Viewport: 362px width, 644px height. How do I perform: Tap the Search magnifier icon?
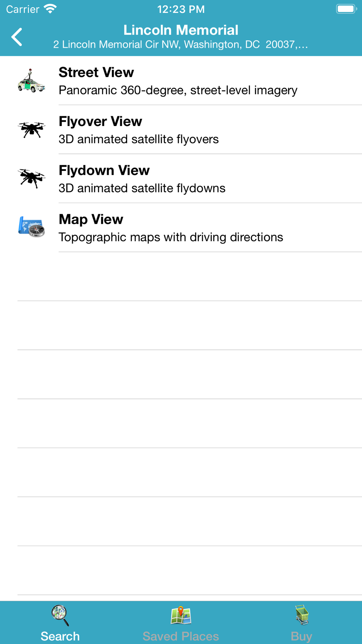click(60, 615)
